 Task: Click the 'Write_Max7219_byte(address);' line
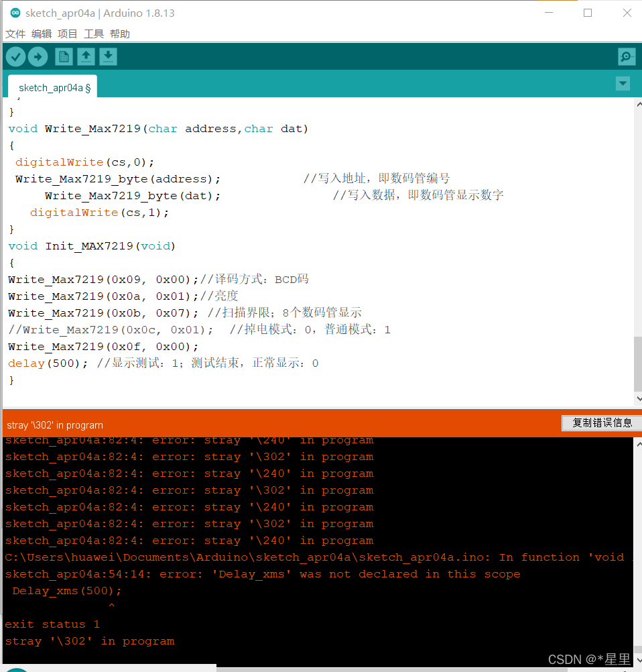(x=118, y=178)
